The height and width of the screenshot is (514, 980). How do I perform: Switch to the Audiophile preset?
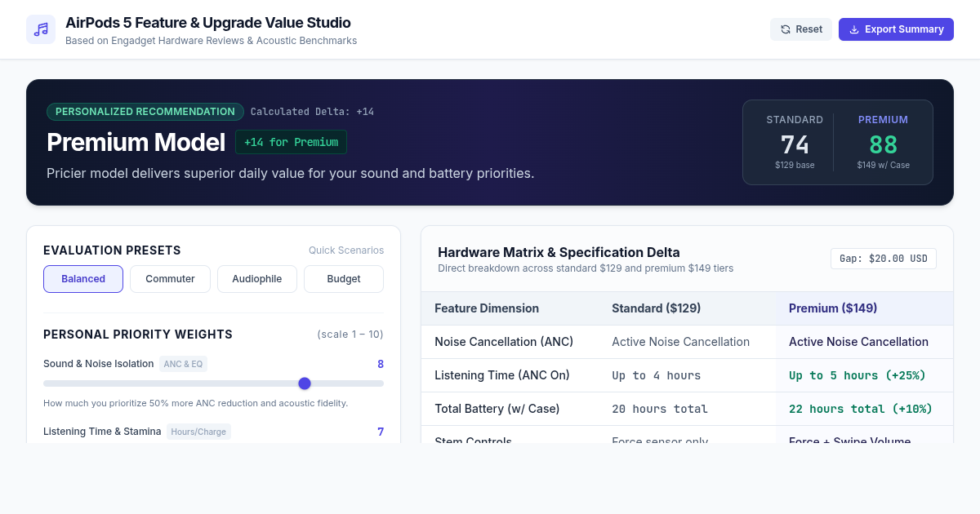click(x=257, y=279)
